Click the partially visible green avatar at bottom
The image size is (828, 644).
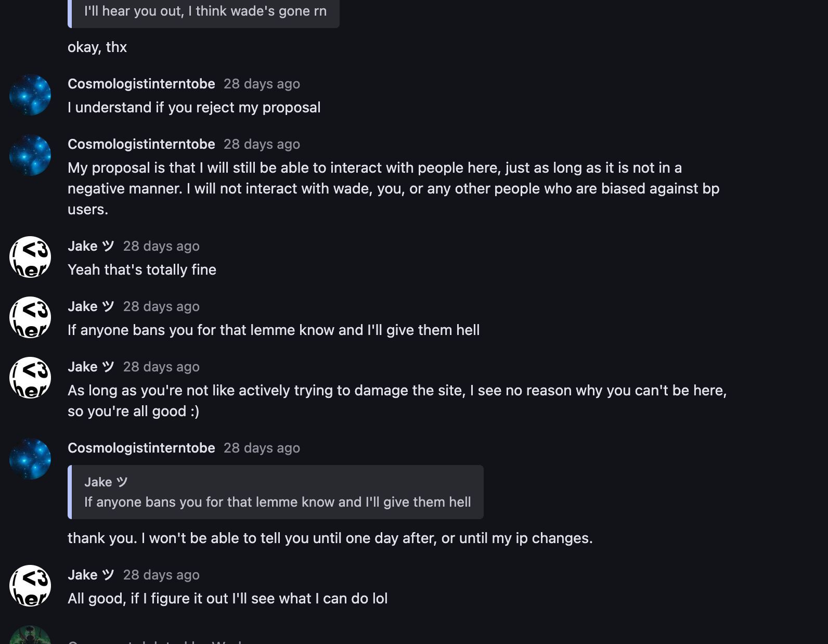(x=30, y=637)
